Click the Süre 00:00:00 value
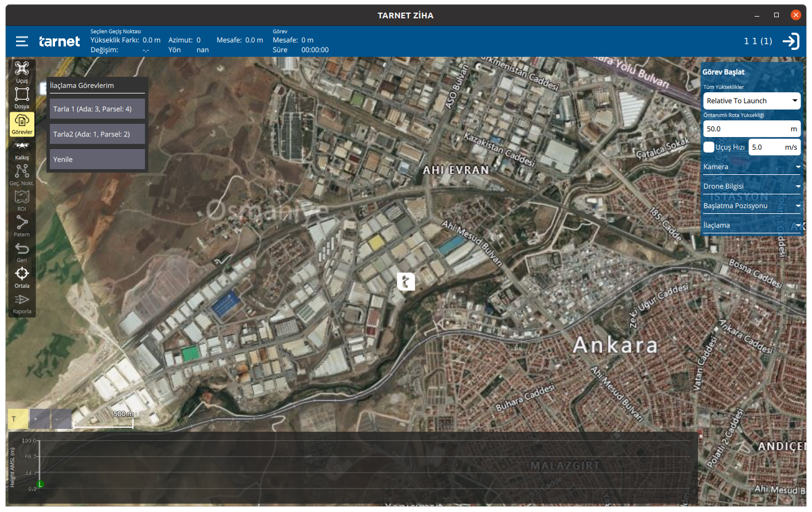Image resolution: width=812 pixels, height=512 pixels. point(315,50)
